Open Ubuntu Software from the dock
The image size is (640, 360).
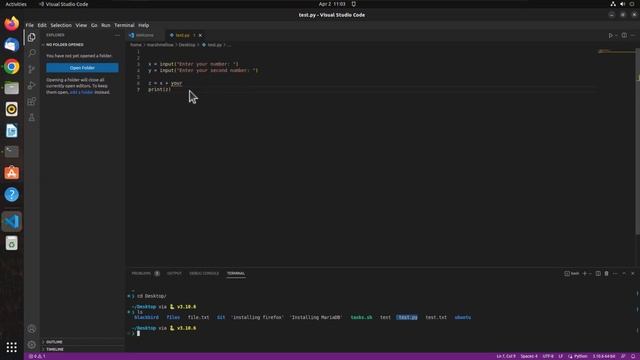point(11,173)
